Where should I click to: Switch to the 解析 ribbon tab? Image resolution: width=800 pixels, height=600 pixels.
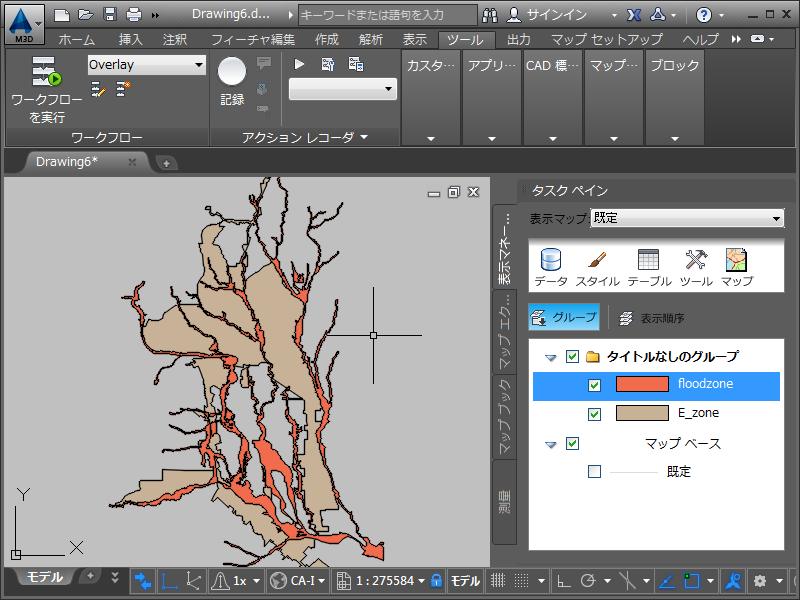[372, 40]
